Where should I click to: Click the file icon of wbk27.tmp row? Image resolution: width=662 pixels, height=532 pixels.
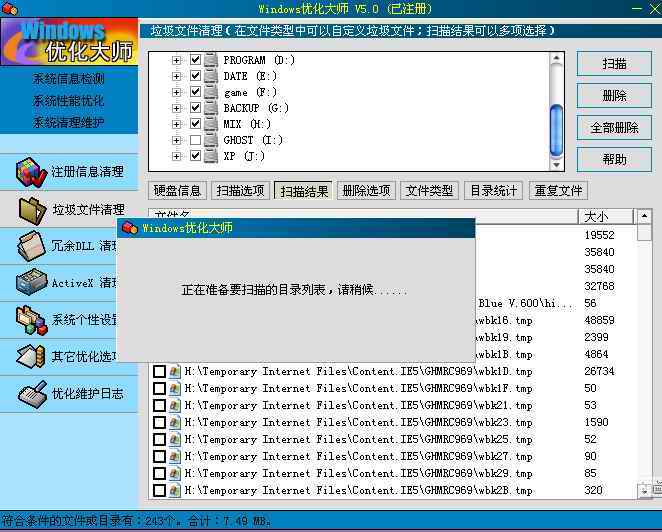pos(174,456)
